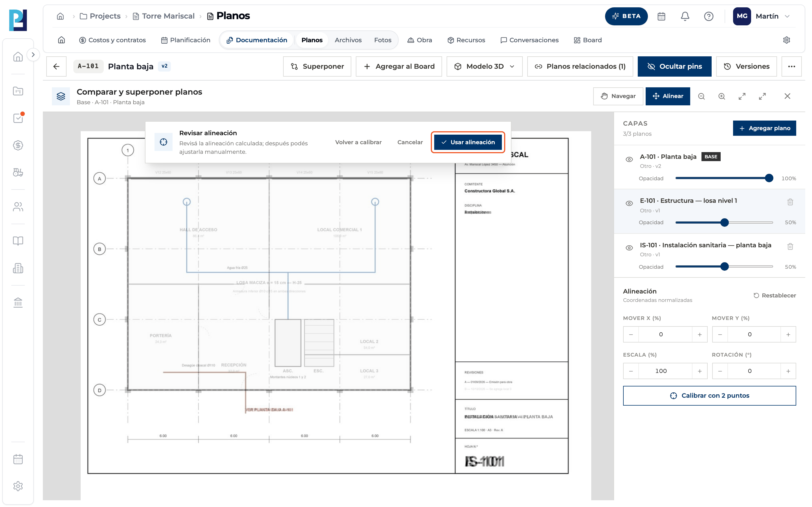Switch to the Archivos tab

(x=348, y=40)
